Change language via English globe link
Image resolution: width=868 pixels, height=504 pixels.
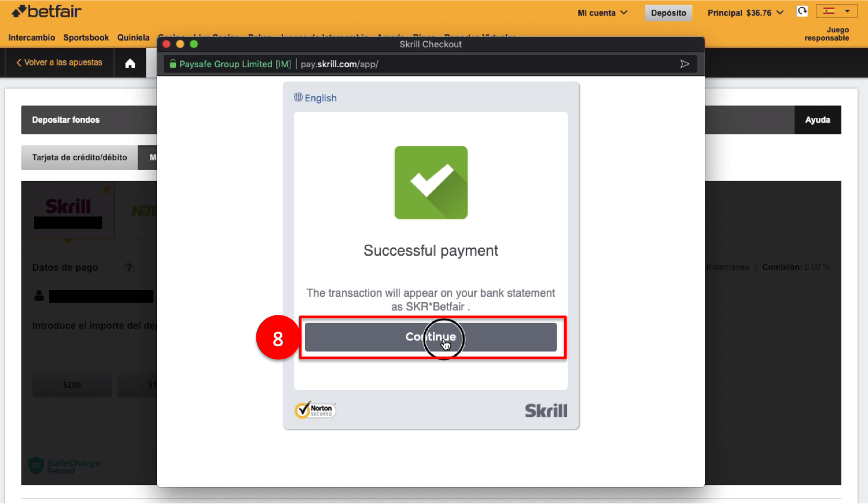pos(315,98)
